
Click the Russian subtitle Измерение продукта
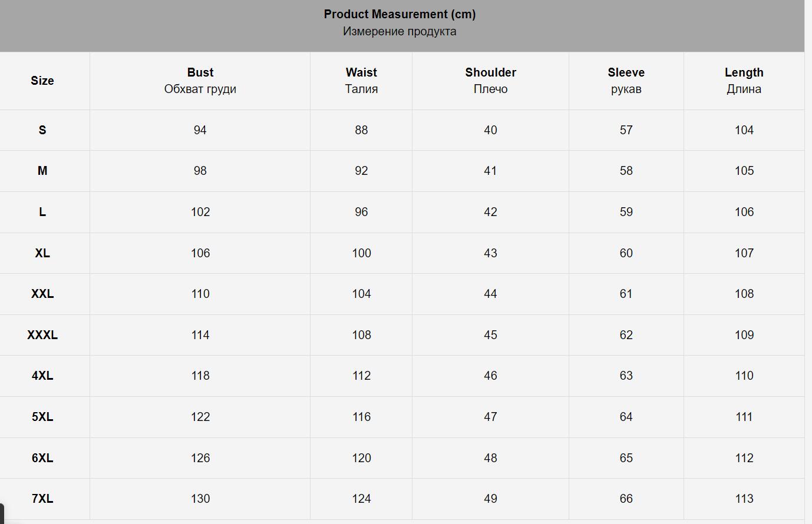pyautogui.click(x=400, y=32)
